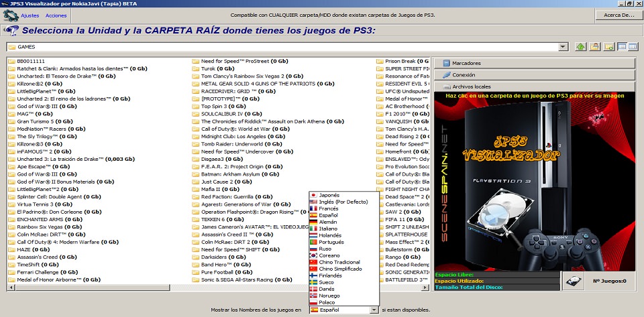Choose Ruso language option
Viewport: 644px width, 317px height.
tap(343, 249)
